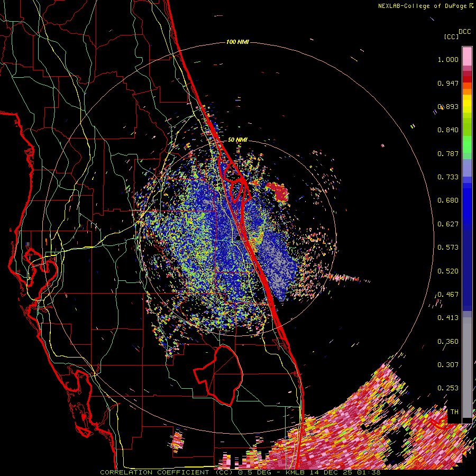
Task: Click the 0.733 value on the color scale
Action: (x=448, y=177)
